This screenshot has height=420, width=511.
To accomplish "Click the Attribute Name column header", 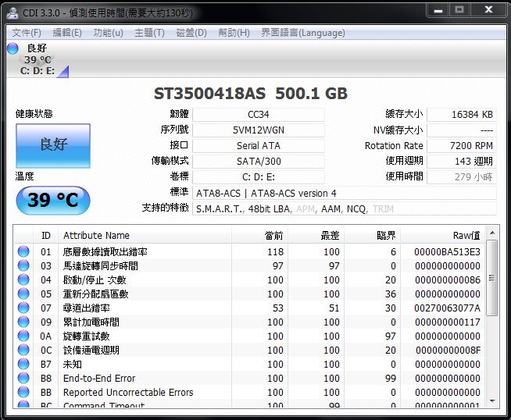I will click(145, 236).
